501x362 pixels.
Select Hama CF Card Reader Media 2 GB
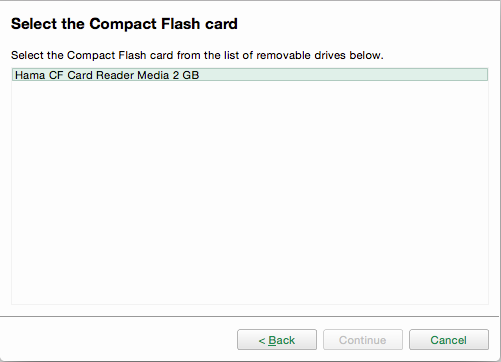click(250, 75)
